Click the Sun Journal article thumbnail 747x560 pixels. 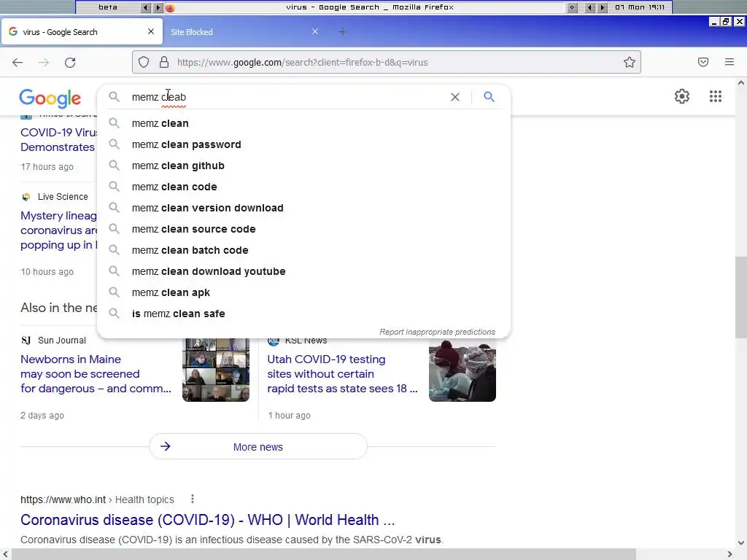click(x=216, y=370)
